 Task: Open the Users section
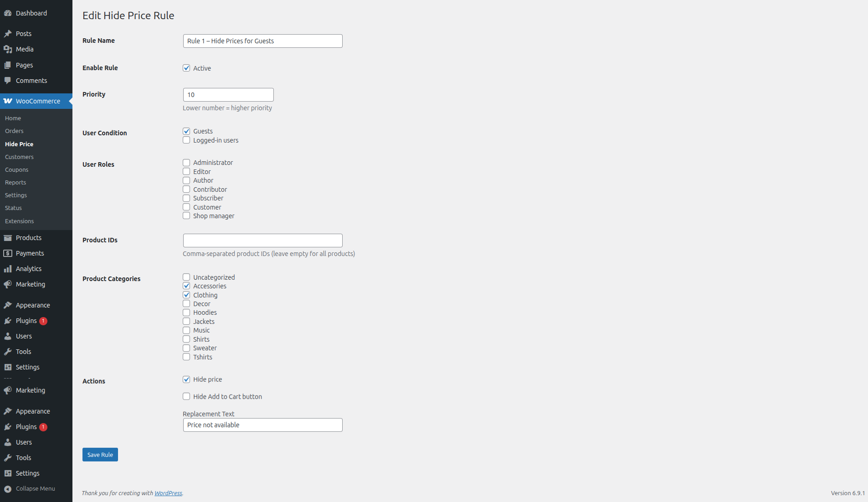[23, 336]
